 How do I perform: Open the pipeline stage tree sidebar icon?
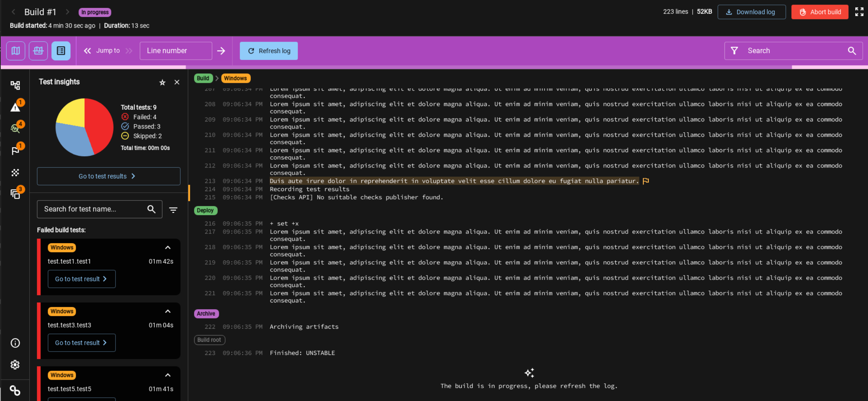[x=15, y=85]
